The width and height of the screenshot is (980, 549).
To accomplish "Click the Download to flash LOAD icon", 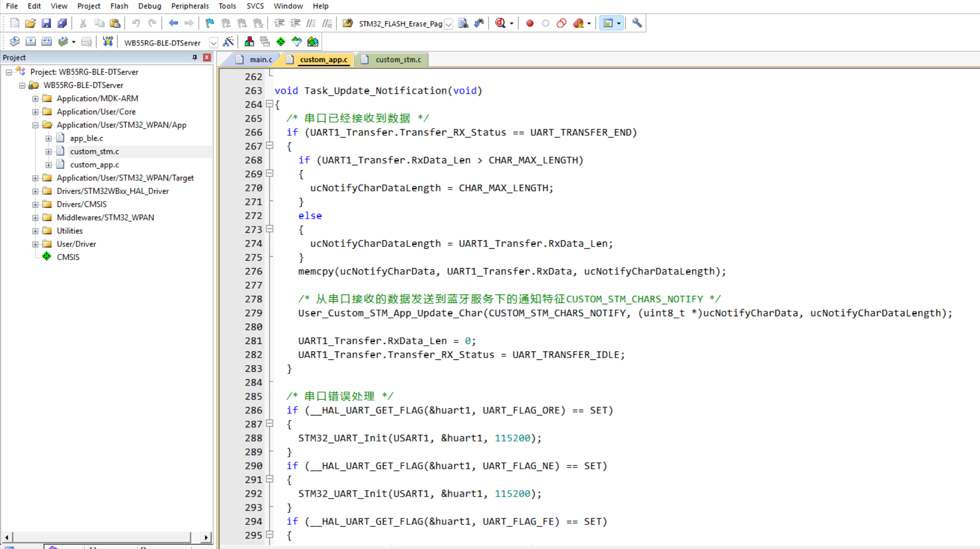I will (x=108, y=41).
